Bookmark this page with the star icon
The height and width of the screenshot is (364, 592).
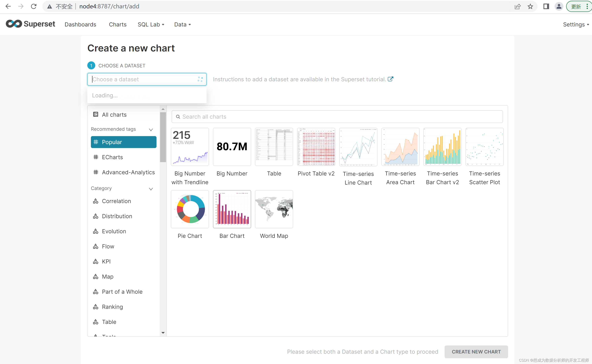pos(530,7)
